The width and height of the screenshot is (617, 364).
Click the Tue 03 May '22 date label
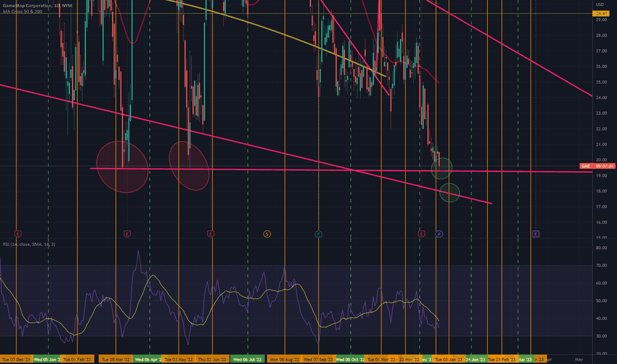click(x=179, y=359)
